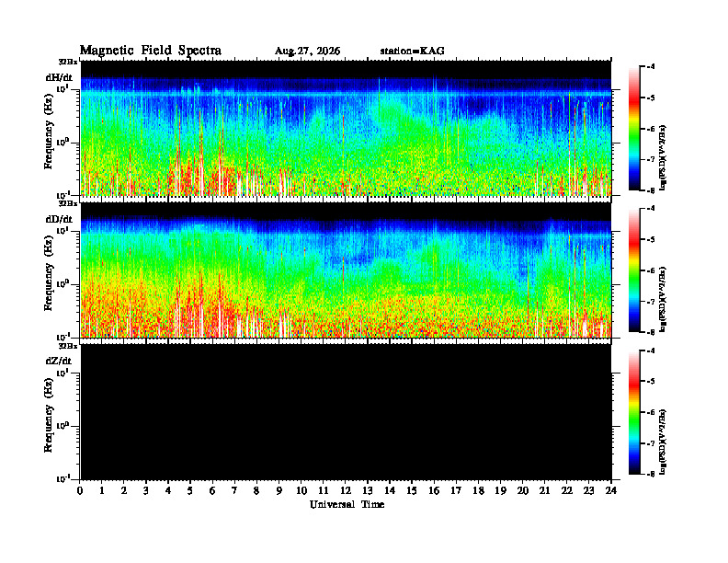Click the Universal Time axis label
Screen dimensions: 728x563
coord(347,504)
